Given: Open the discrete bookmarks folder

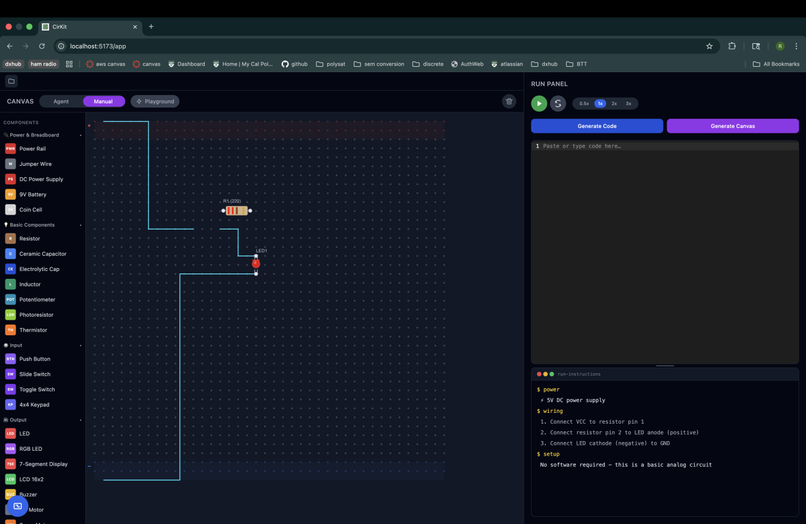Looking at the screenshot, I should pos(428,64).
